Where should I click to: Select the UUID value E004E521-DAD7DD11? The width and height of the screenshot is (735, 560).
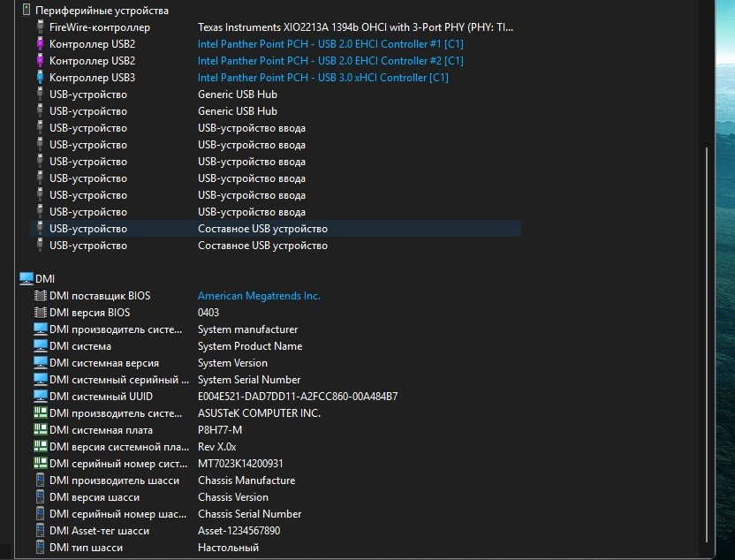tap(298, 397)
